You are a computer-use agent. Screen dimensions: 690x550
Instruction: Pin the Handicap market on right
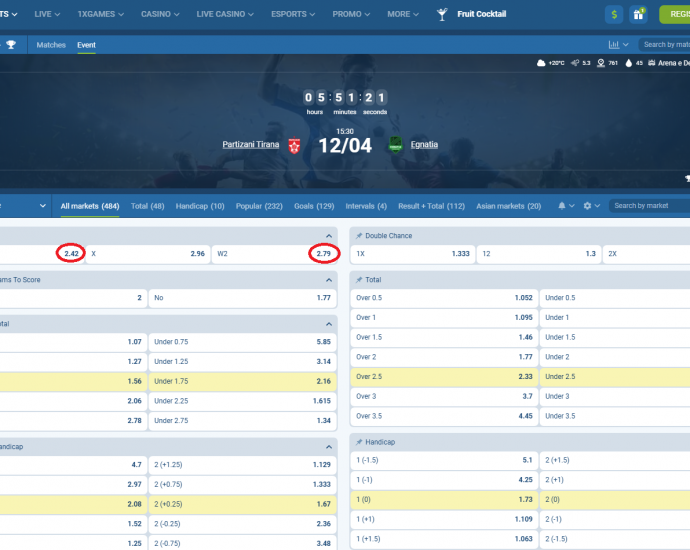pyautogui.click(x=359, y=442)
